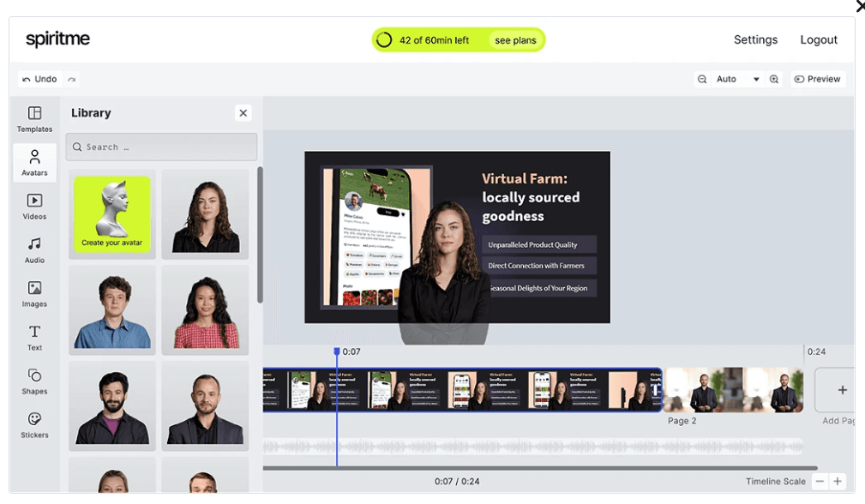Click the Unparalleled Product Quality box
Image resolution: width=865 pixels, height=504 pixels.
click(539, 245)
